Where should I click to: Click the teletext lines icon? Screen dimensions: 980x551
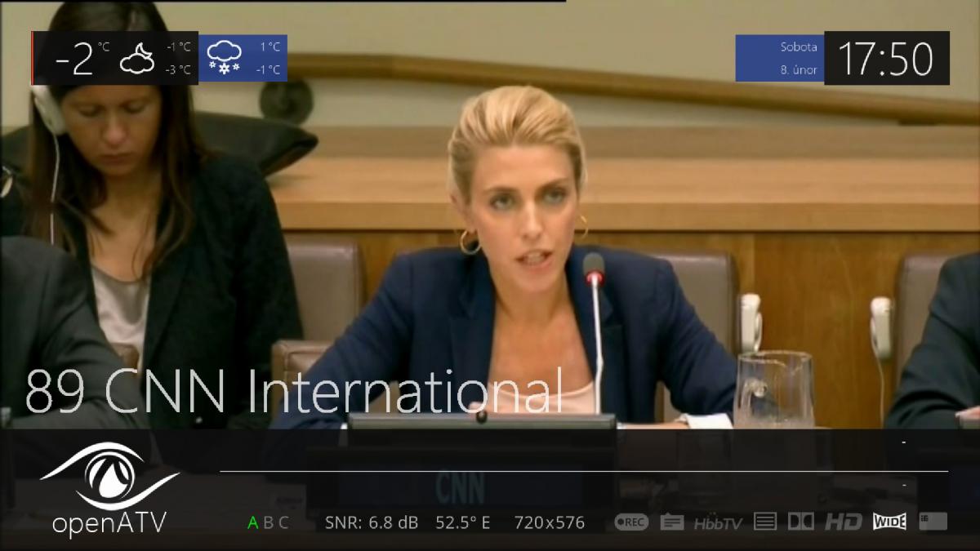[765, 522]
